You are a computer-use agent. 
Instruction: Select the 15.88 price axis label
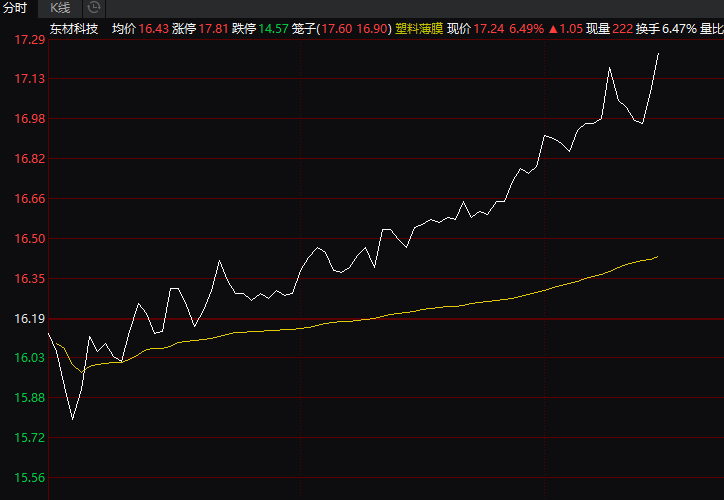click(x=30, y=398)
